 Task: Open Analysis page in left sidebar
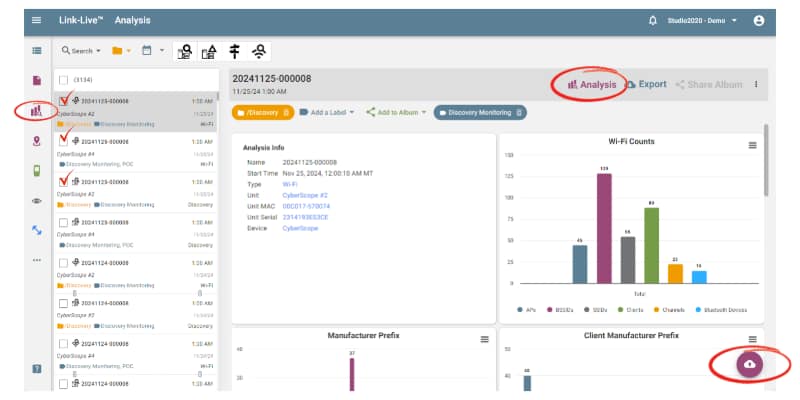click(36, 110)
